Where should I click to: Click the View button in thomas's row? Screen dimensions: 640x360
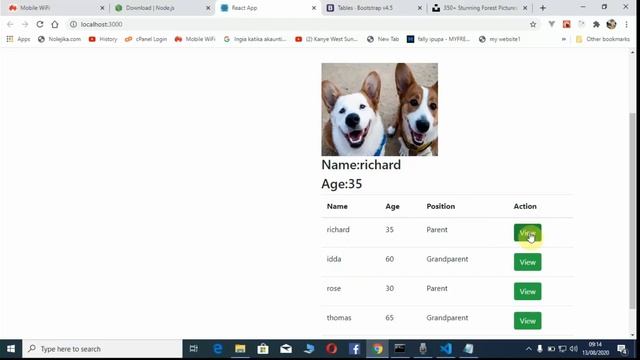[x=527, y=321]
